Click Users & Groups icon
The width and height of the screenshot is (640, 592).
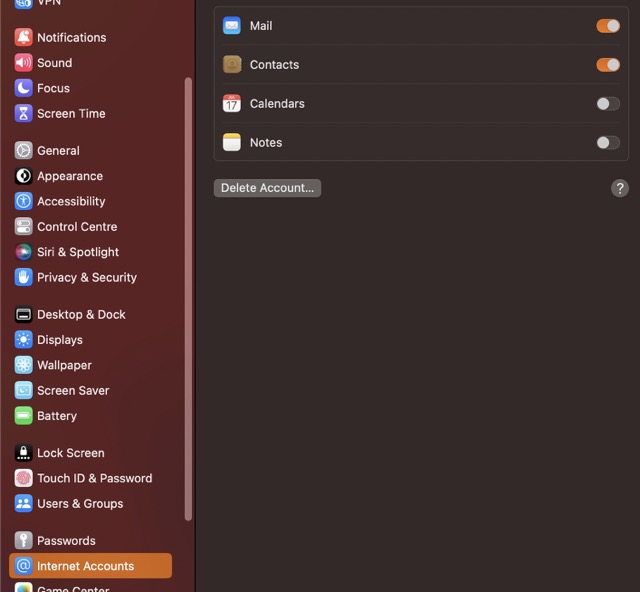coord(23,503)
